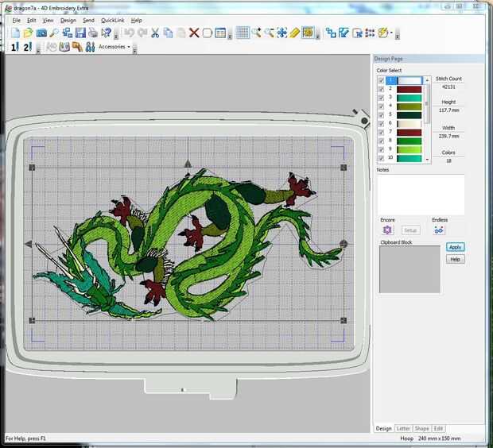Click the Endless blue icon

pos(439,230)
